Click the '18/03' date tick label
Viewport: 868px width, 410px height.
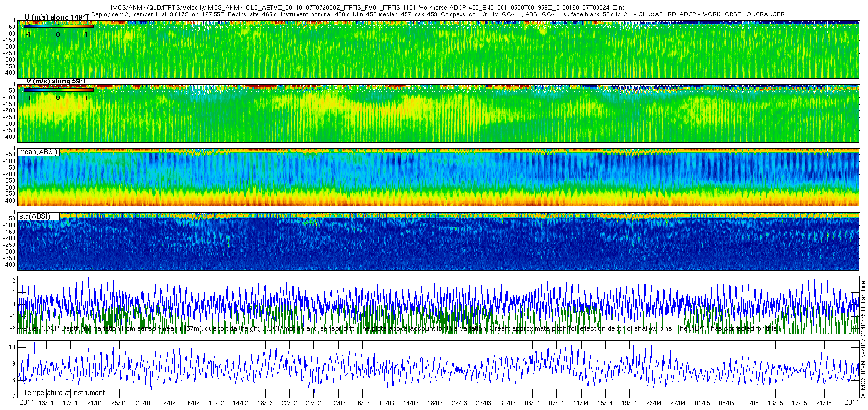pyautogui.click(x=435, y=403)
